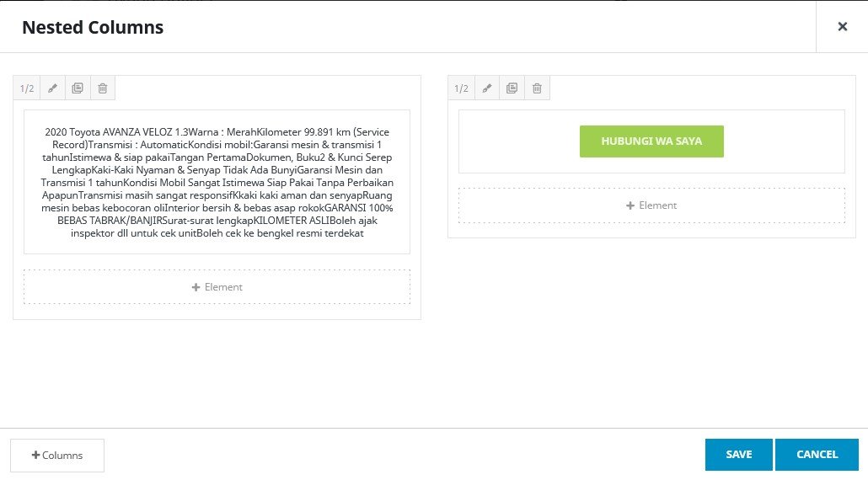
Task: Clone the right column
Action: (x=512, y=88)
